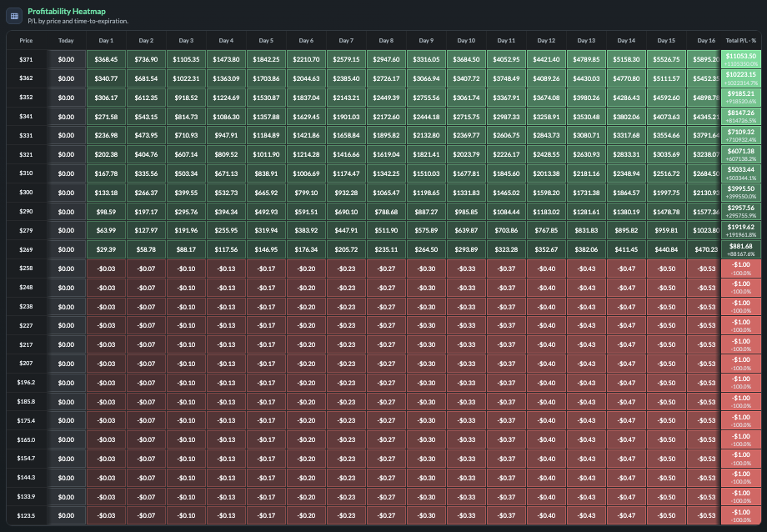Click the $63.99 cell in the $279 row
This screenshot has height=532, width=767.
pos(106,230)
